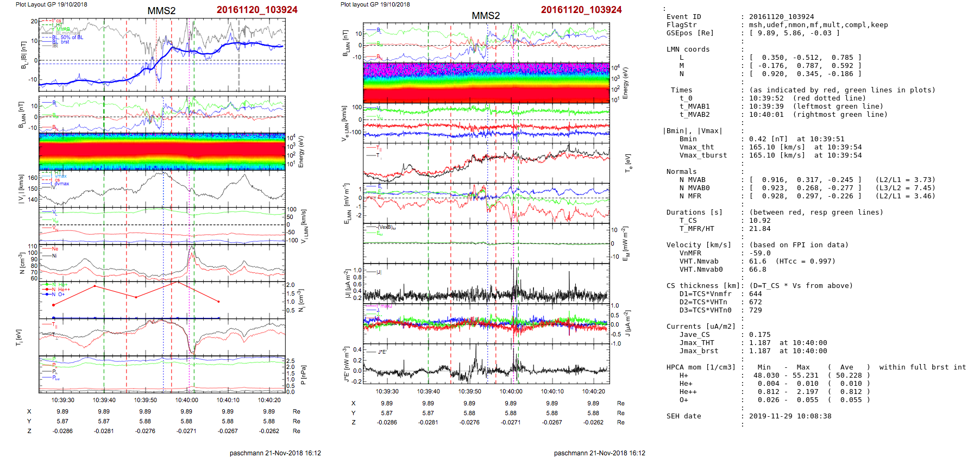Click the 10:39:50 tick on right plot time axis

point(469,391)
